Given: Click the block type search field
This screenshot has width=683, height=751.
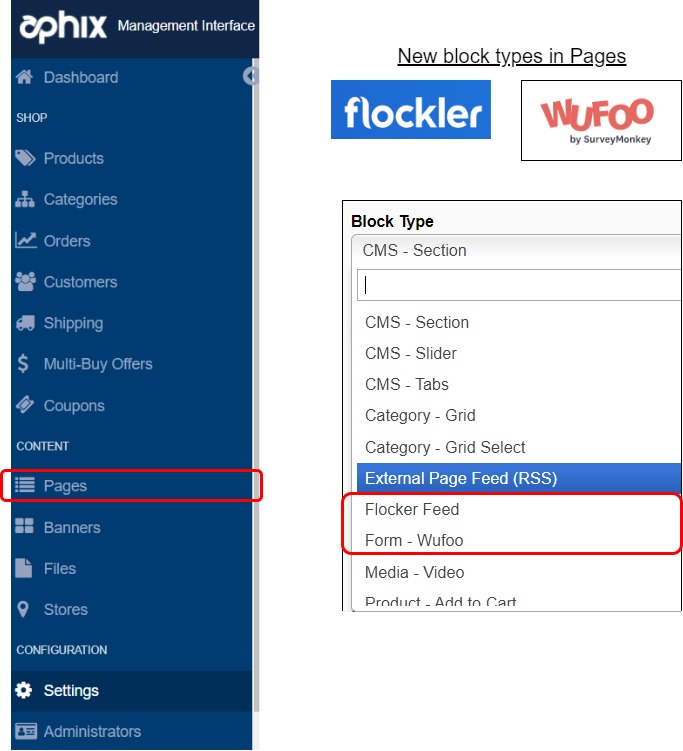Looking at the screenshot, I should [519, 285].
